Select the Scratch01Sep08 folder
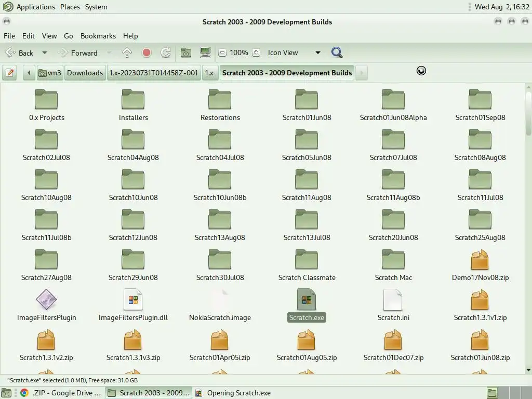Viewport: 532px width, 399px height. coord(480,105)
